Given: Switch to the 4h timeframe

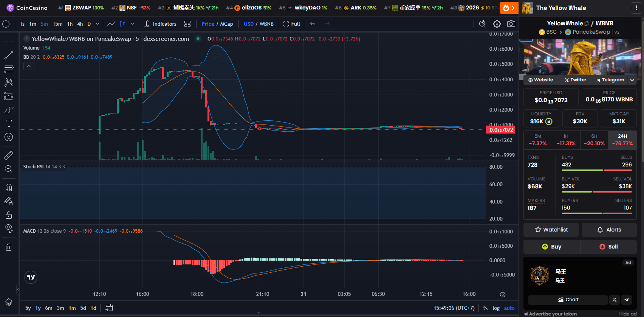Looking at the screenshot, I should pyautogui.click(x=80, y=24).
